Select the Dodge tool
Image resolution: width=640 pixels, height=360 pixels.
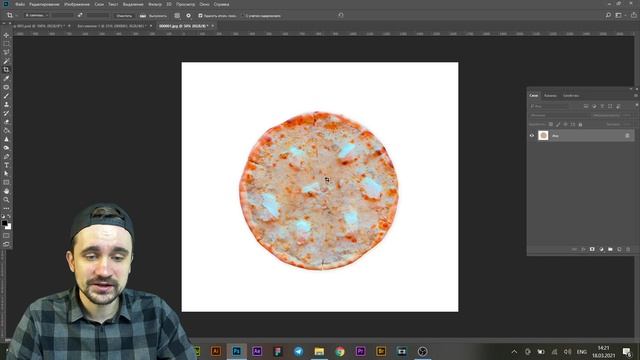[x=6, y=148]
